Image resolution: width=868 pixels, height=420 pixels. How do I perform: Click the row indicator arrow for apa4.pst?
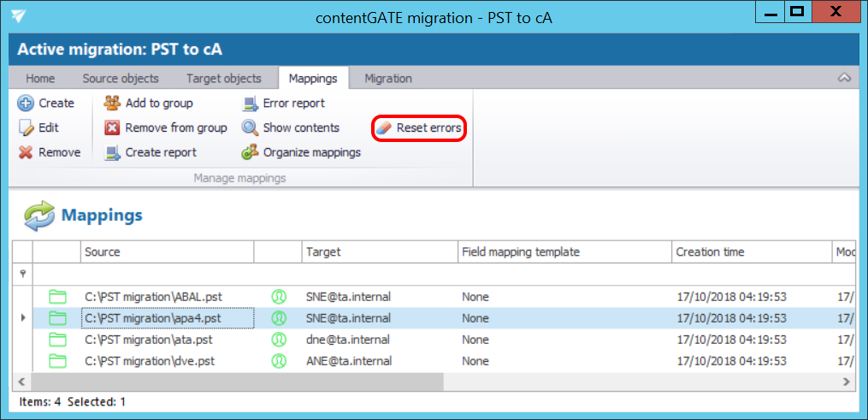click(22, 318)
